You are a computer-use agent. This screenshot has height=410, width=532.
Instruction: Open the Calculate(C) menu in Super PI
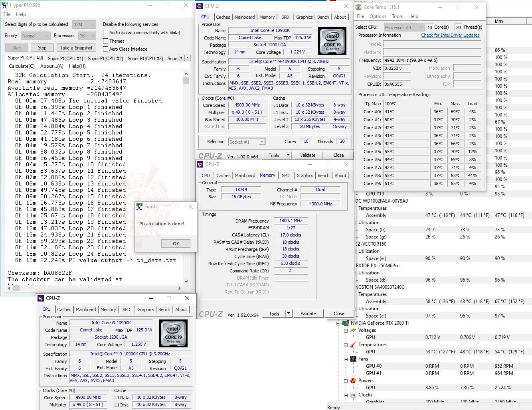coord(22,66)
